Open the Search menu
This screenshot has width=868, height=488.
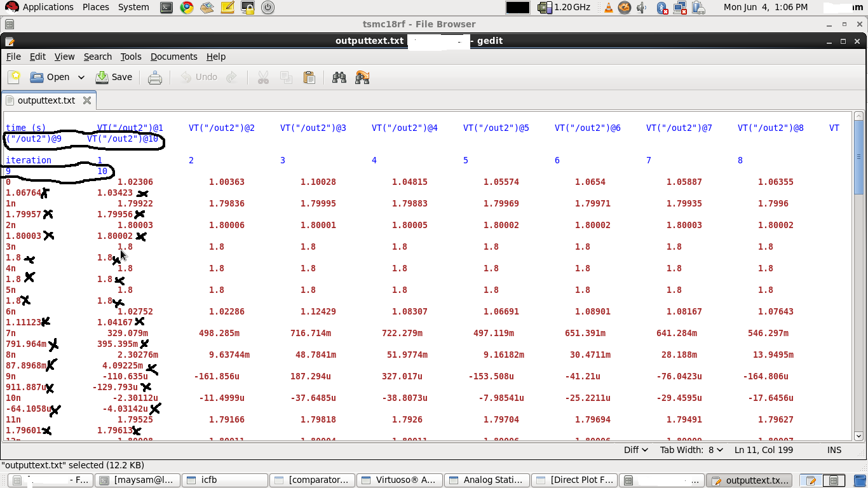pos(97,57)
